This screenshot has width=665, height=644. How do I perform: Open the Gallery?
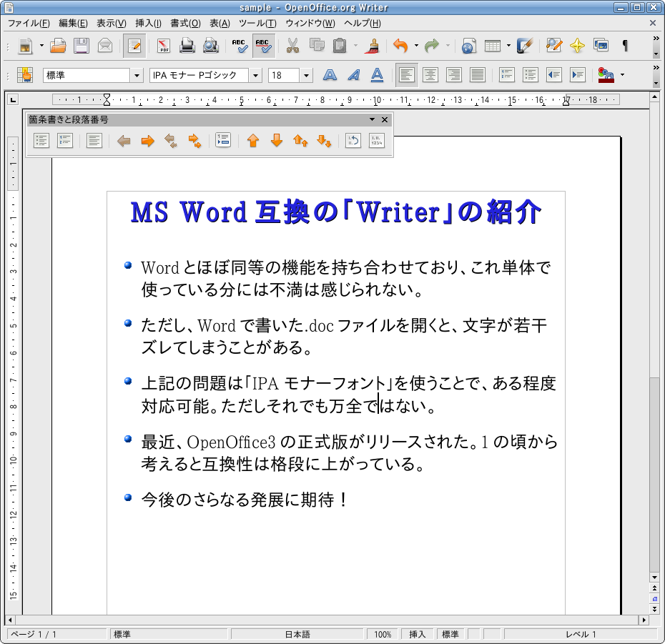601,45
